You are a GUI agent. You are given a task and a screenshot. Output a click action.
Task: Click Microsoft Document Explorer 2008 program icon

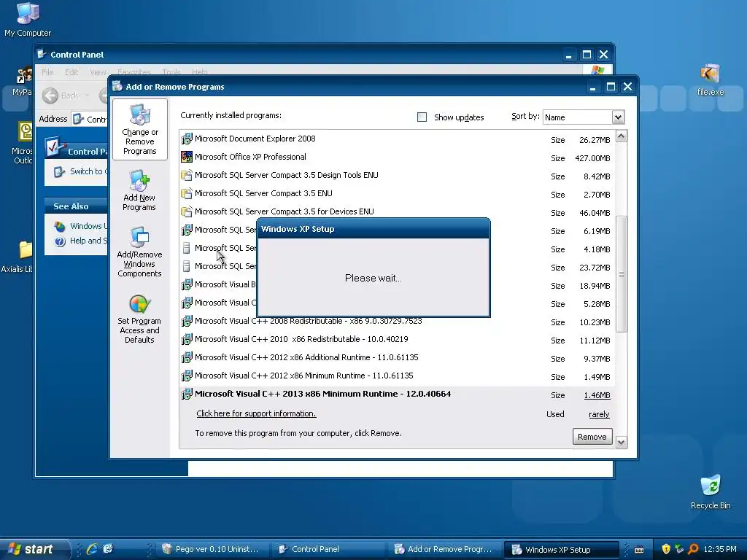coord(187,139)
